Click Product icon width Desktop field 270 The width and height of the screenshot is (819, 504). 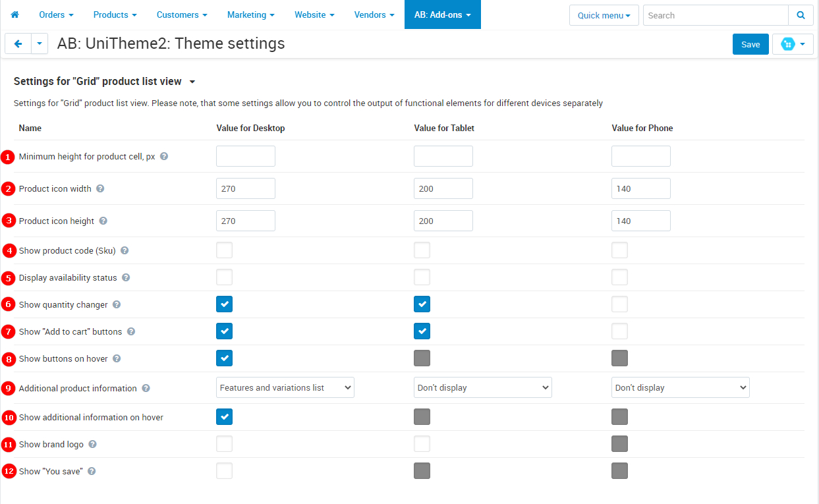point(246,188)
